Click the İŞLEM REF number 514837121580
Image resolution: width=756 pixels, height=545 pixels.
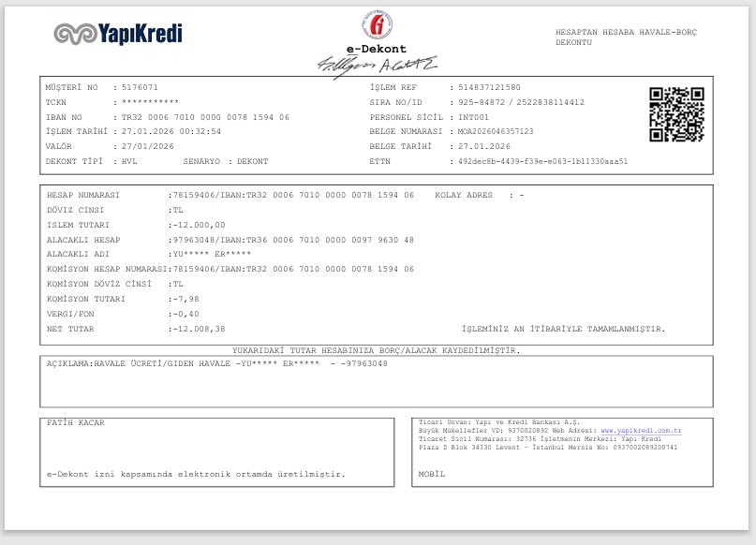pos(489,87)
